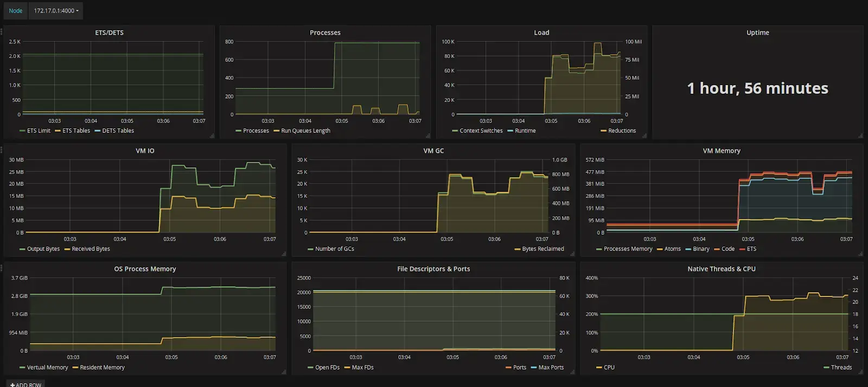Open the ETS/DETS panel title menu
This screenshot has height=387, width=868.
(x=109, y=33)
